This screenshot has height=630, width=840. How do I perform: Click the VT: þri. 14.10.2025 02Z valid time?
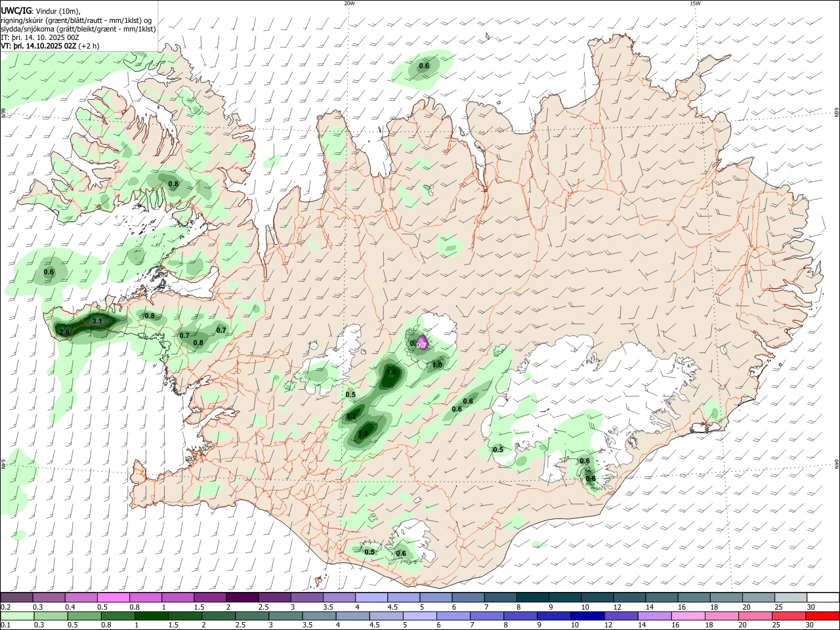coord(39,46)
